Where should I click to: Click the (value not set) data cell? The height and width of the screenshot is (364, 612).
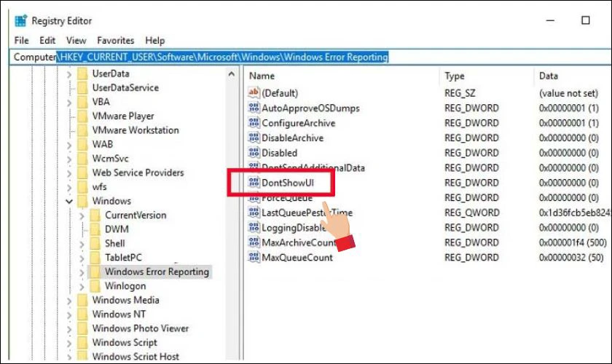click(x=568, y=93)
